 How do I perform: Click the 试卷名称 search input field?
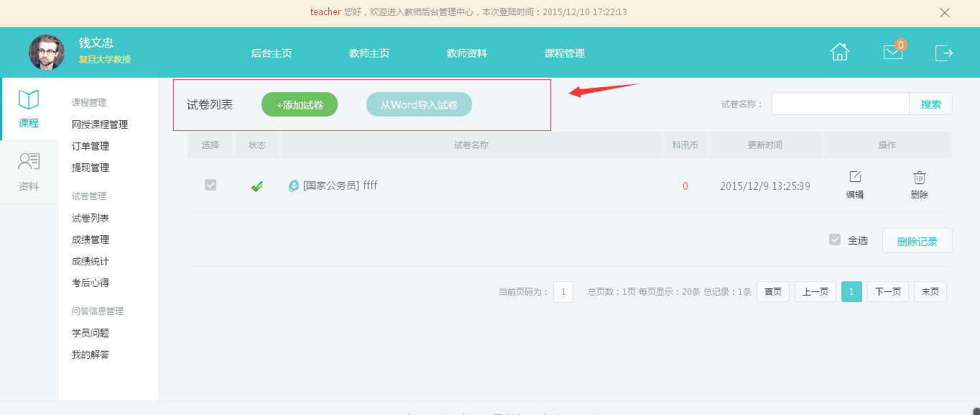840,104
